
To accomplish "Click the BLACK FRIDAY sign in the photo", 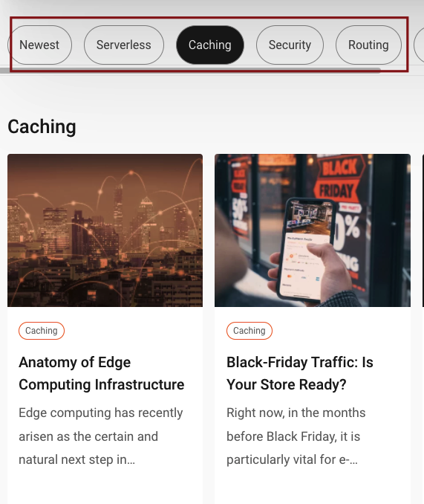I will [x=339, y=178].
